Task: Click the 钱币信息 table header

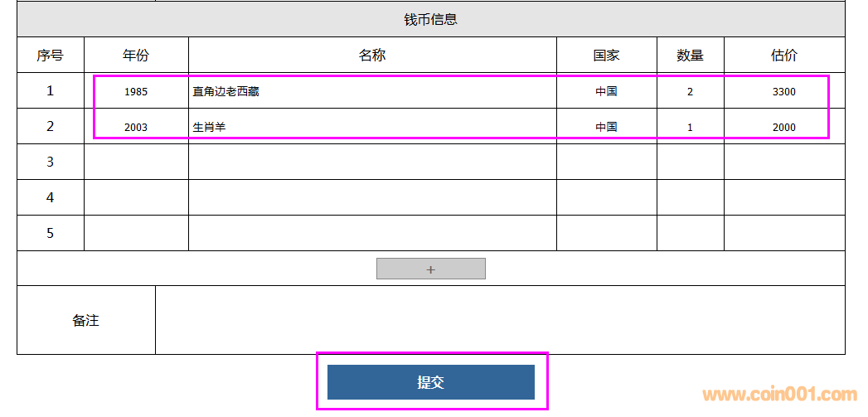Action: (430, 19)
